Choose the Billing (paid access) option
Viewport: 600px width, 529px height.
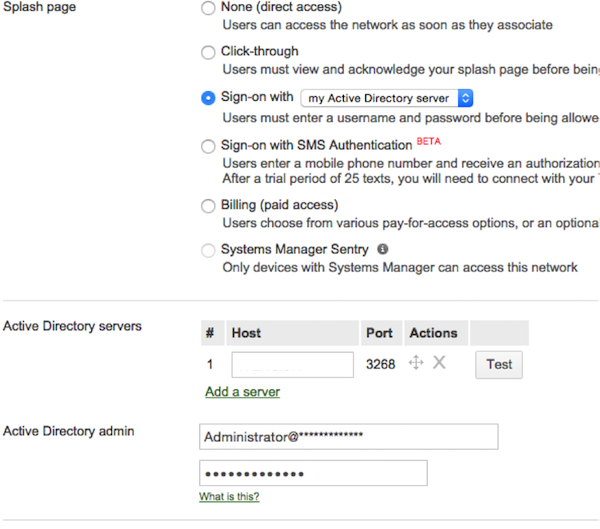[x=208, y=206]
